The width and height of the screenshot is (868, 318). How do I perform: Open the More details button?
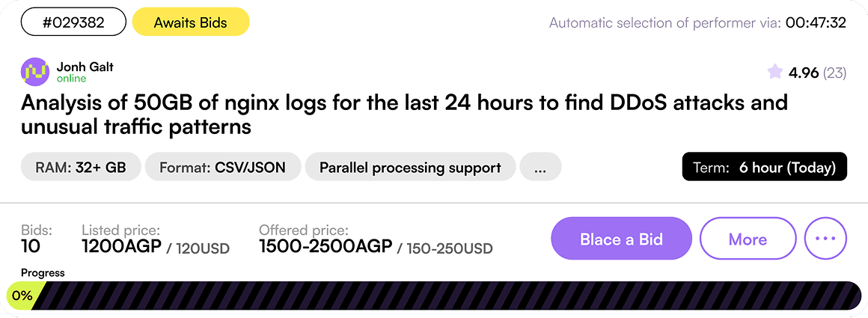(748, 239)
